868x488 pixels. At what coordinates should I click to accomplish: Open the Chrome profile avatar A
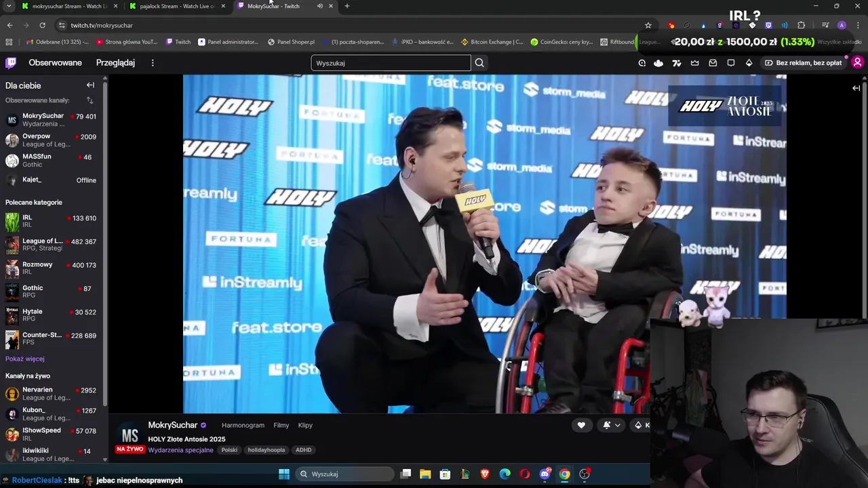point(842,25)
